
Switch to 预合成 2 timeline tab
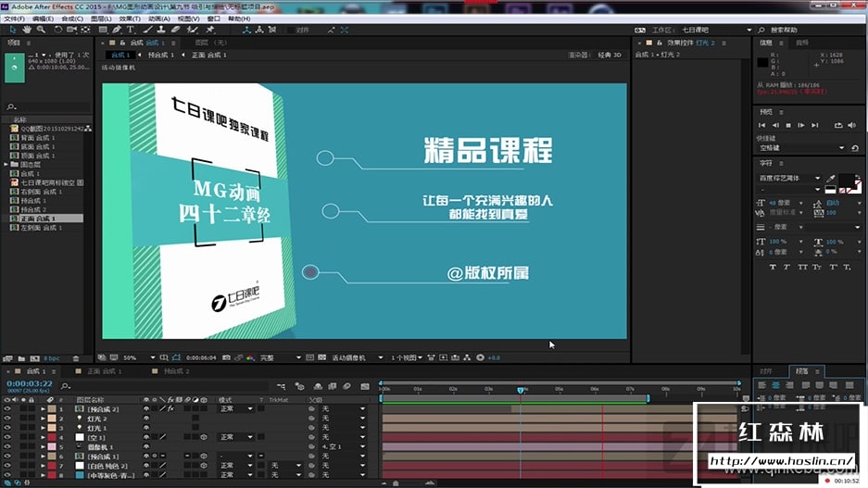coord(177,371)
